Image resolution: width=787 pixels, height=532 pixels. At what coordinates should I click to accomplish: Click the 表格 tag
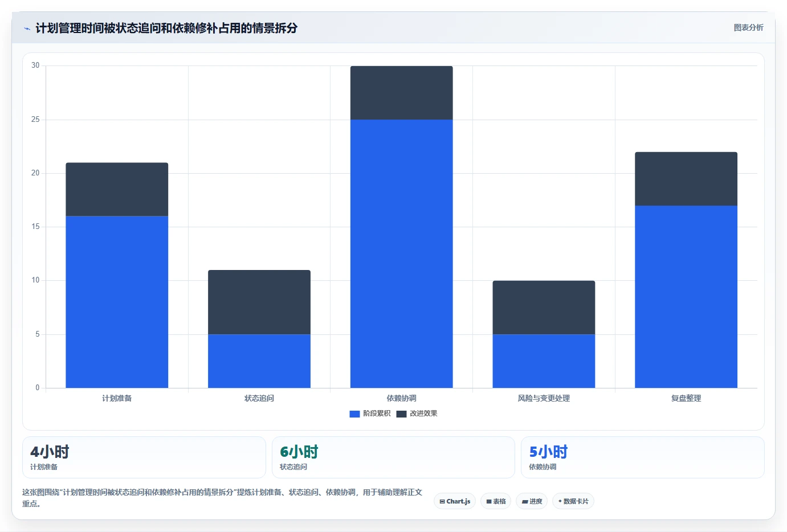pos(496,501)
